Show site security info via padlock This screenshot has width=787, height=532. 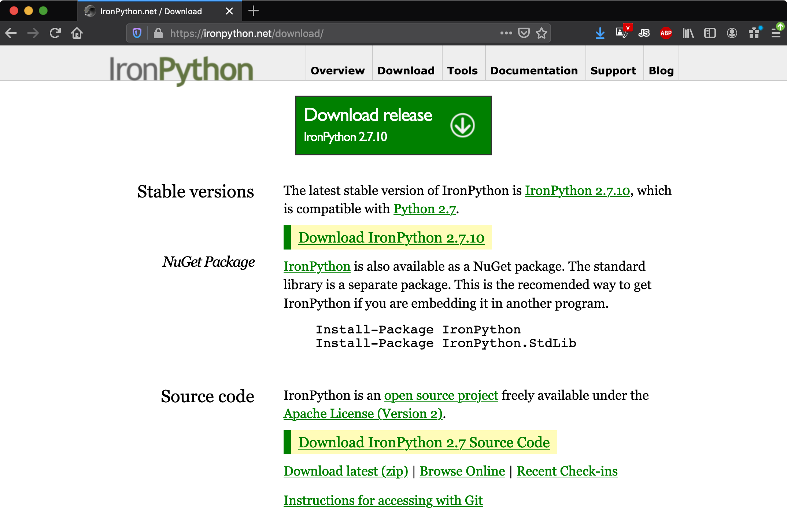[158, 33]
